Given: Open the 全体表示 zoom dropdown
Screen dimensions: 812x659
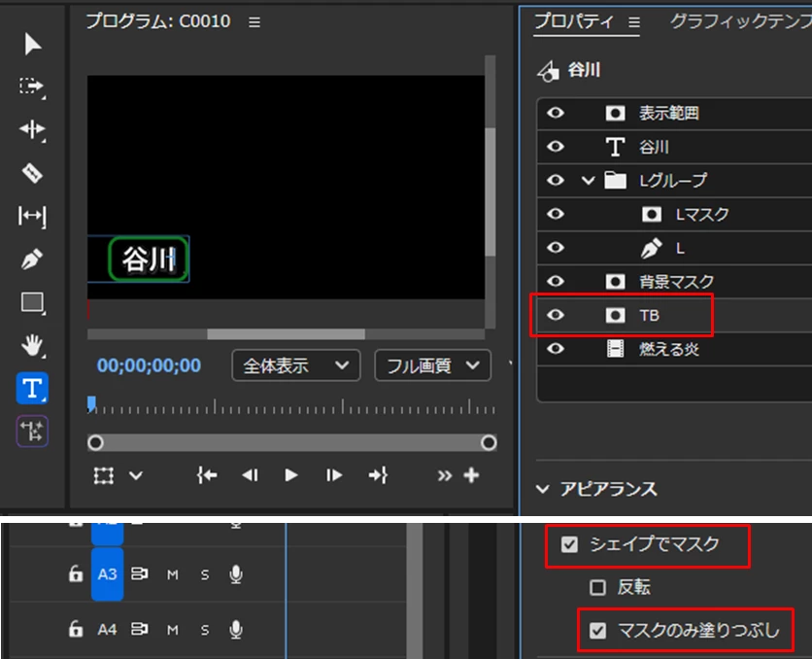Looking at the screenshot, I should 296,365.
